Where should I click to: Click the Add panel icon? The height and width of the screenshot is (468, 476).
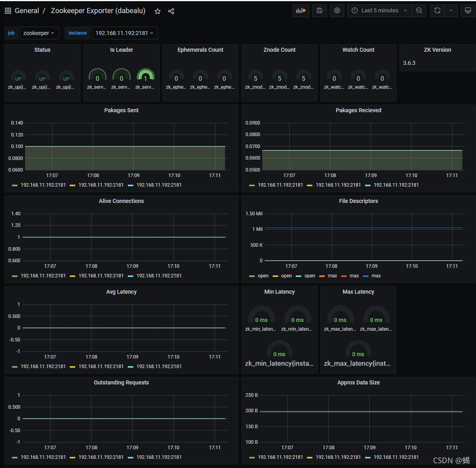(x=300, y=11)
